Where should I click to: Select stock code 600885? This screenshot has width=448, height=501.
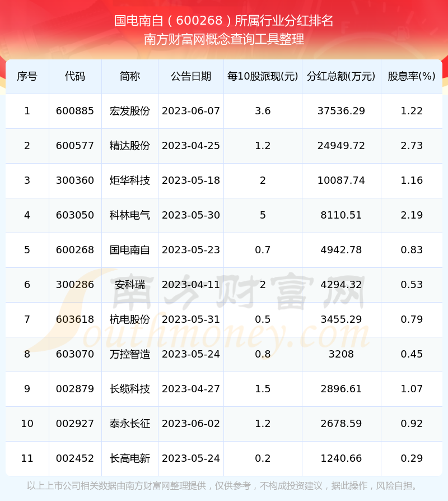pos(75,111)
